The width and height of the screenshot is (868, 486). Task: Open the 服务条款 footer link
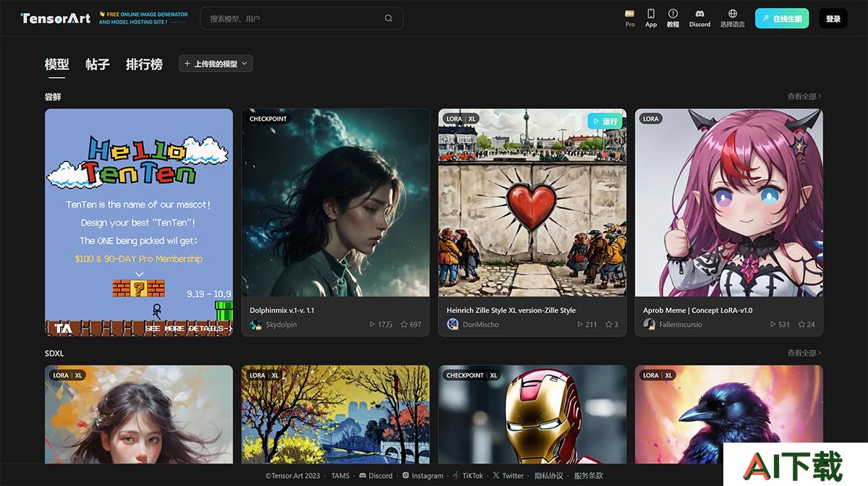pos(589,475)
